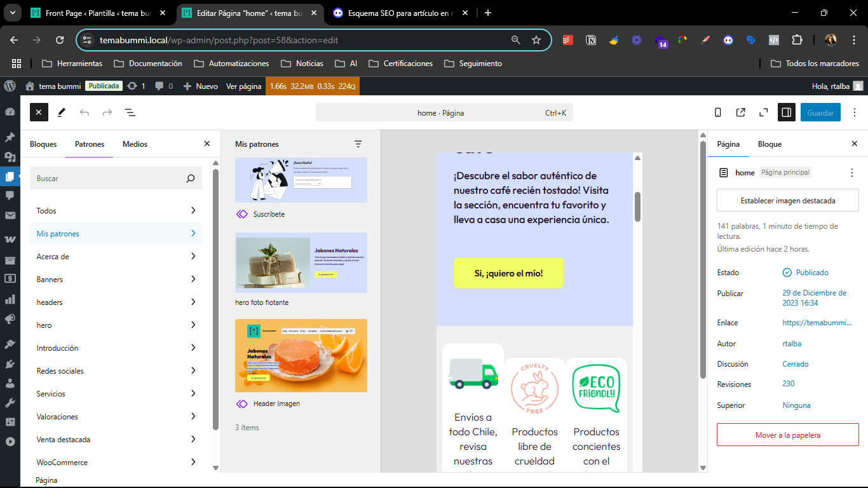The width and height of the screenshot is (868, 488).
Task: Click the Revisiones 230 link
Action: pyautogui.click(x=789, y=384)
